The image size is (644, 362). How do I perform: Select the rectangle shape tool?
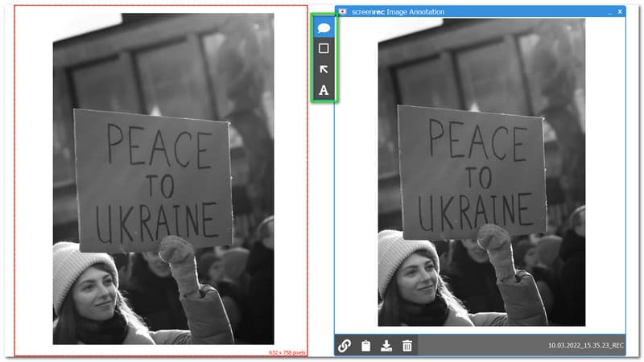[x=324, y=48]
